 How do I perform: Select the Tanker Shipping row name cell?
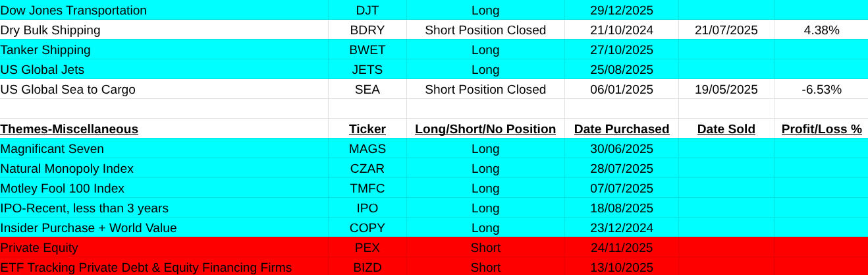[46, 50]
